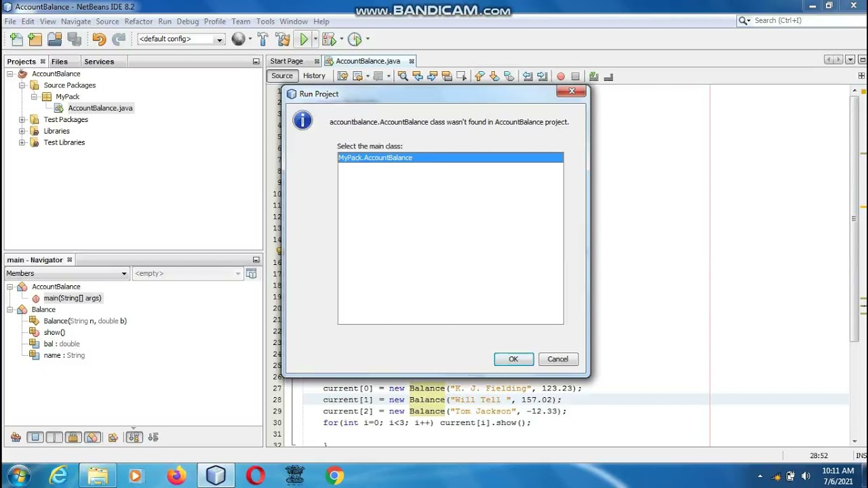Click the Clean and Build icon
The height and width of the screenshot is (488, 868).
point(283,39)
